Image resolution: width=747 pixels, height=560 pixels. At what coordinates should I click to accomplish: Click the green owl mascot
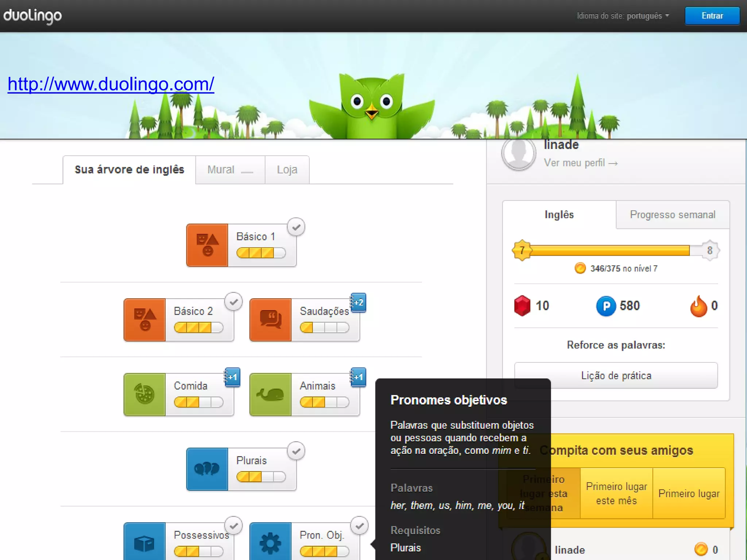click(372, 106)
